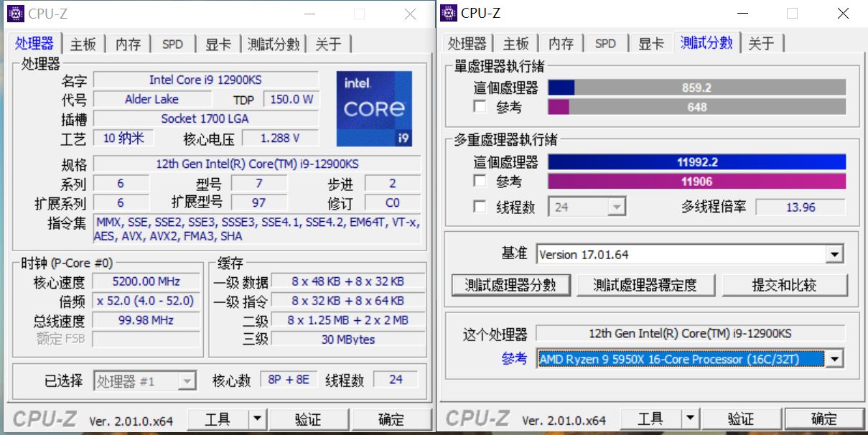
Task: Click the Intel Core i9 badge image
Action: point(374,108)
